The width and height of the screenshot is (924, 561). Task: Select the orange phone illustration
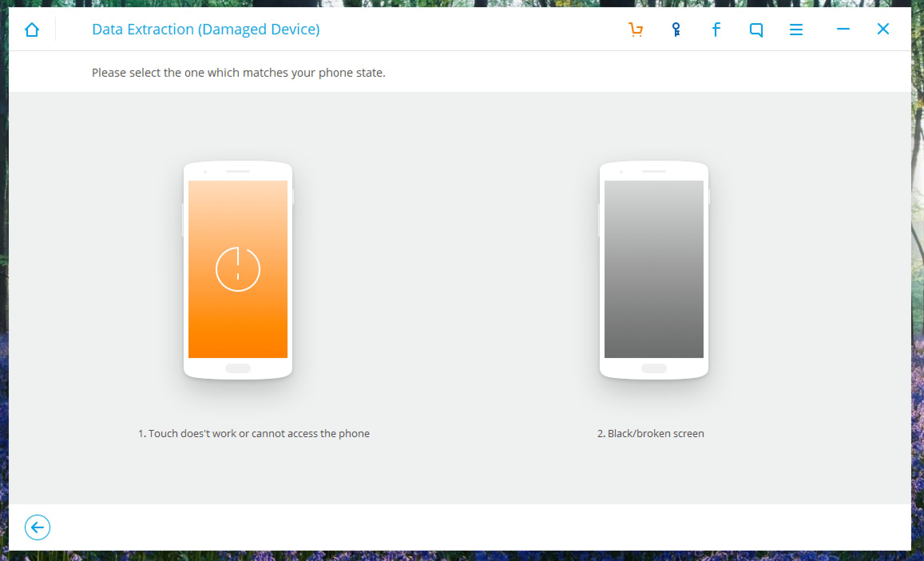point(238,270)
